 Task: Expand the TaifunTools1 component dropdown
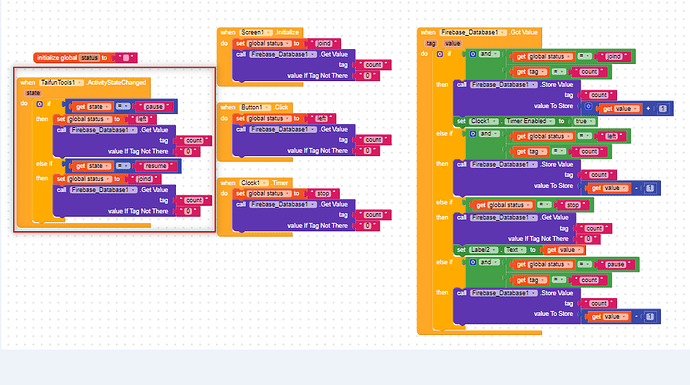61,83
